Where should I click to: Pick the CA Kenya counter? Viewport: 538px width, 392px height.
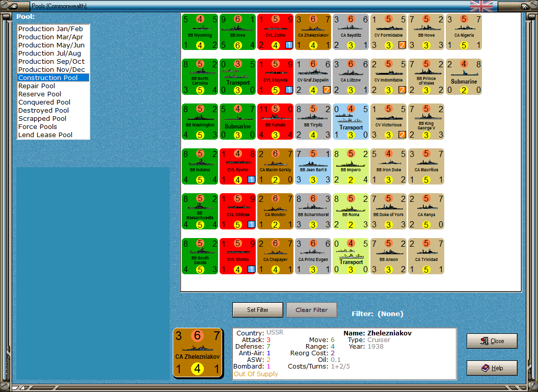click(426, 212)
